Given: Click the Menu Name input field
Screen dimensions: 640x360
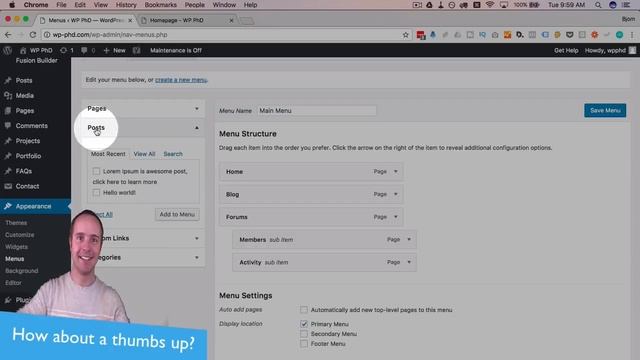Looking at the screenshot, I should click(317, 111).
